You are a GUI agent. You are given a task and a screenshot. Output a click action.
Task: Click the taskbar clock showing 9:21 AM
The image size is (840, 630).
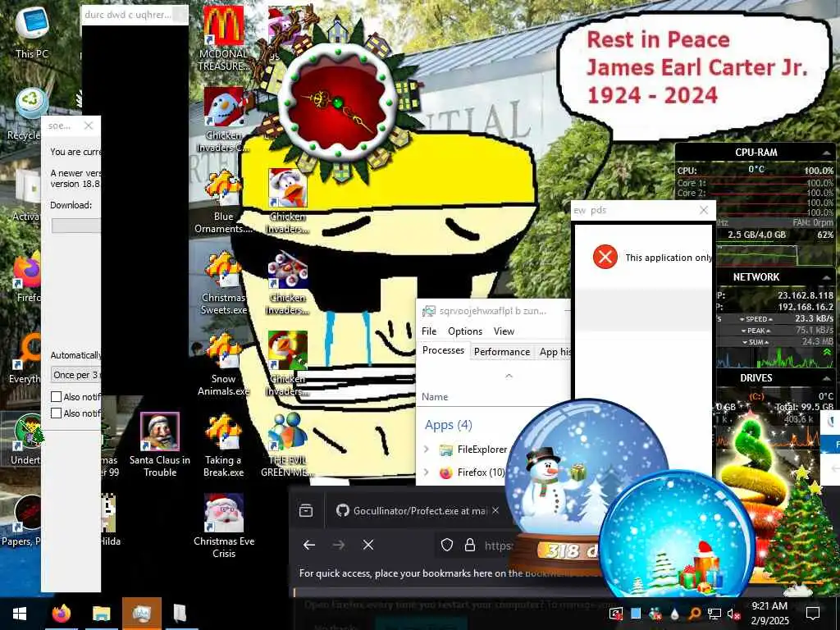tap(769, 614)
